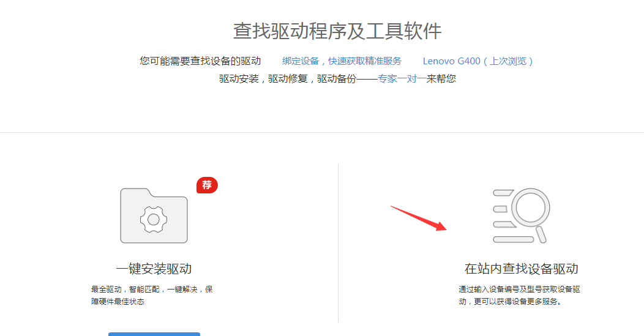This screenshot has width=644, height=336.
Task: Click the 驱动安装，驱动修复，驱动备份 text
Action: (288, 79)
